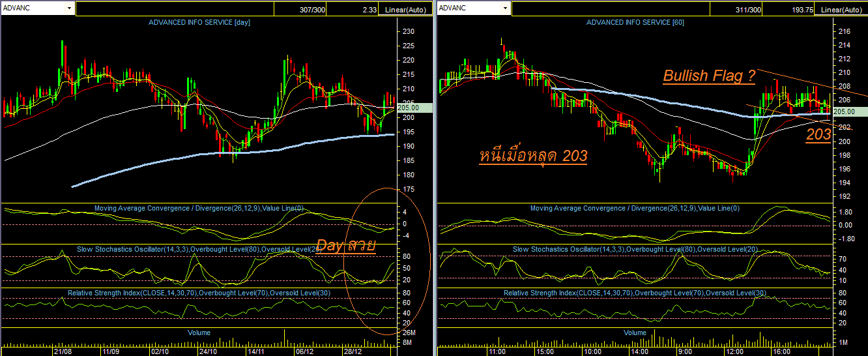The image size is (868, 356).
Task: Open the ADVANC symbol dropdown on the daily chart
Action: pyautogui.click(x=70, y=8)
